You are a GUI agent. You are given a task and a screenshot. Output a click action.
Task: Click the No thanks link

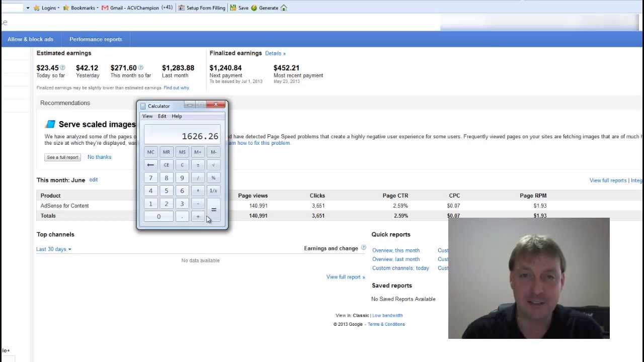point(99,157)
